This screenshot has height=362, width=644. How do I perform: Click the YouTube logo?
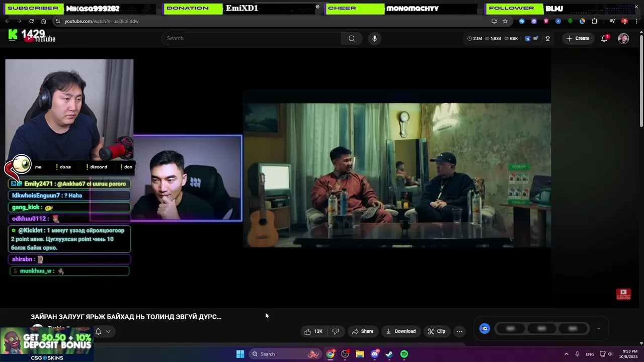pyautogui.click(x=39, y=39)
